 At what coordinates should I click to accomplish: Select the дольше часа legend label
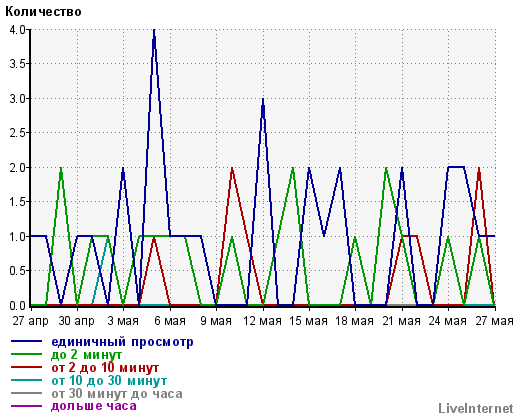(x=94, y=406)
